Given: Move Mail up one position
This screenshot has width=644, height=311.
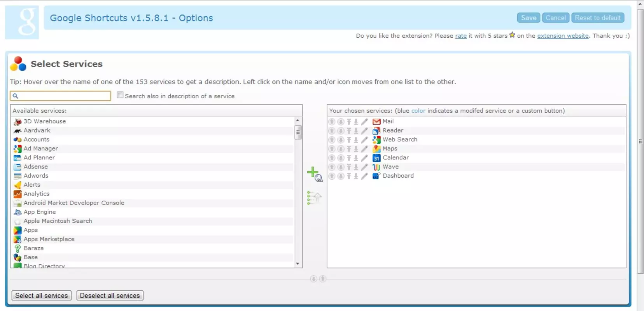Looking at the screenshot, I should (x=332, y=122).
